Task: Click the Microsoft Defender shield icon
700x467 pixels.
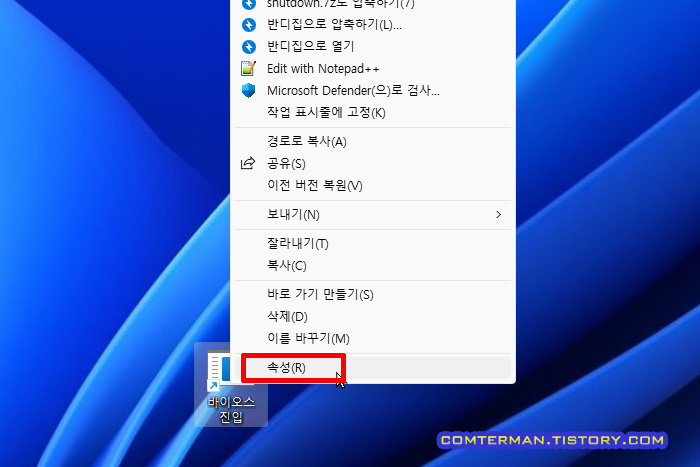Action: [248, 90]
